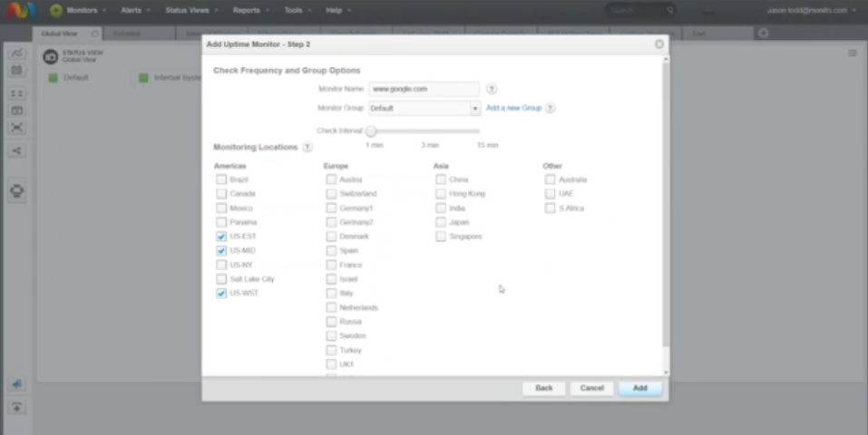The height and width of the screenshot is (435, 868).
Task: Click the Monitis logo in top bar
Action: click(x=20, y=10)
